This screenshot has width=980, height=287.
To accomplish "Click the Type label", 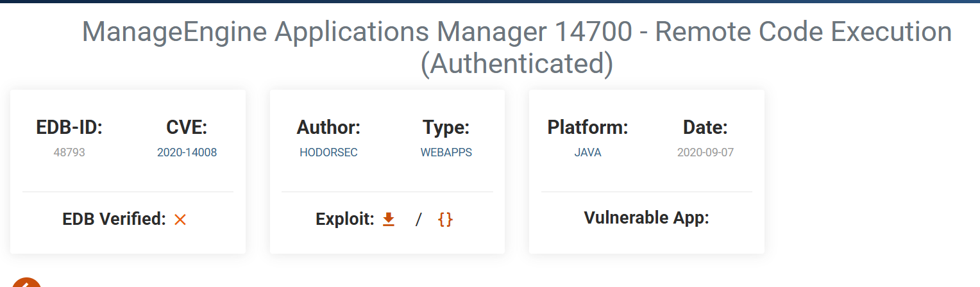I will [x=446, y=127].
